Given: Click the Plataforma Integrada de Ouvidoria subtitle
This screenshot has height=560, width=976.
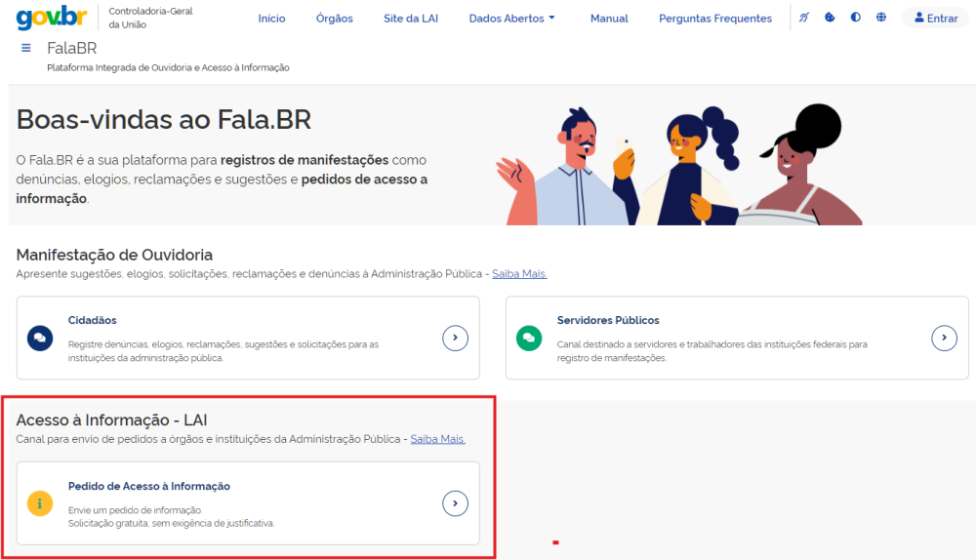Looking at the screenshot, I should point(168,68).
